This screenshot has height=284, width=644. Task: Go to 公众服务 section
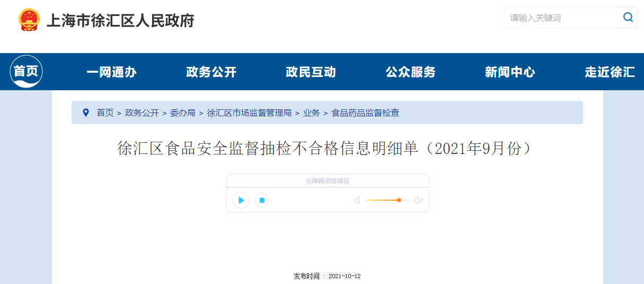point(410,72)
